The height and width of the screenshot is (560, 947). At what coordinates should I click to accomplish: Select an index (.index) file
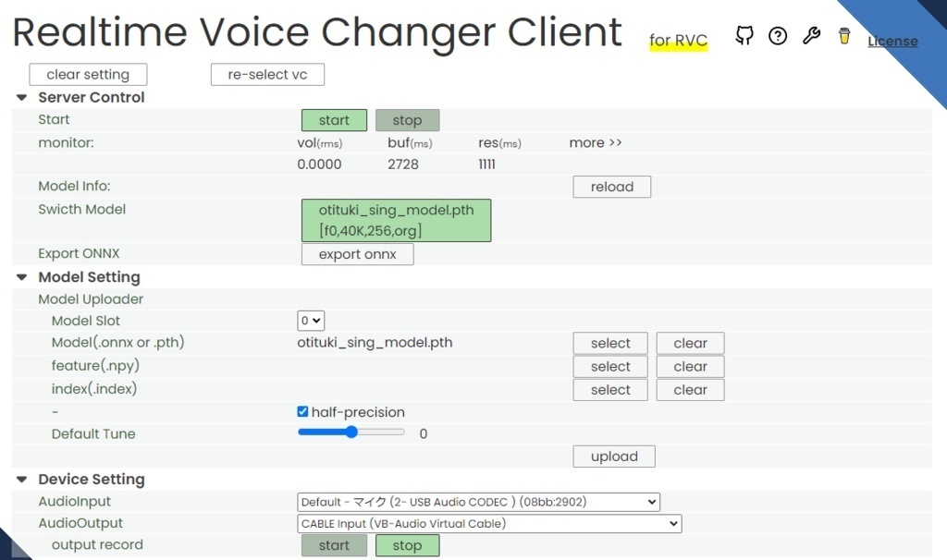pos(610,390)
